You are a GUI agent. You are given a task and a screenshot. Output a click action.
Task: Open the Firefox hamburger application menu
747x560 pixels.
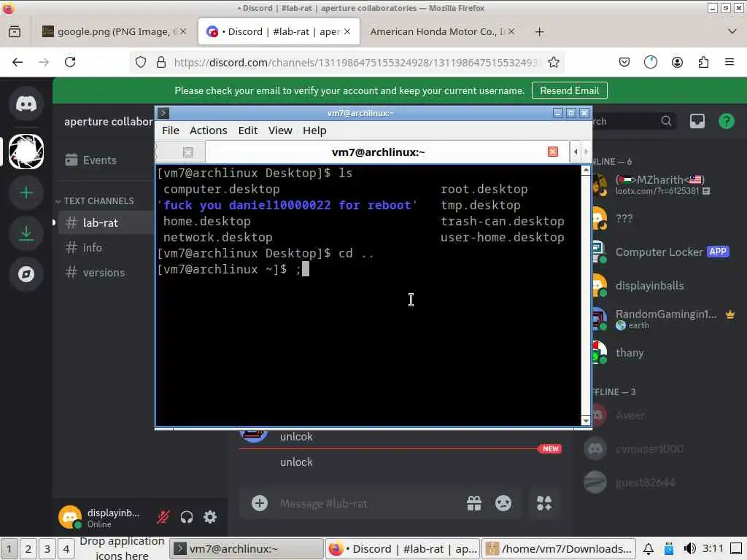pos(729,63)
